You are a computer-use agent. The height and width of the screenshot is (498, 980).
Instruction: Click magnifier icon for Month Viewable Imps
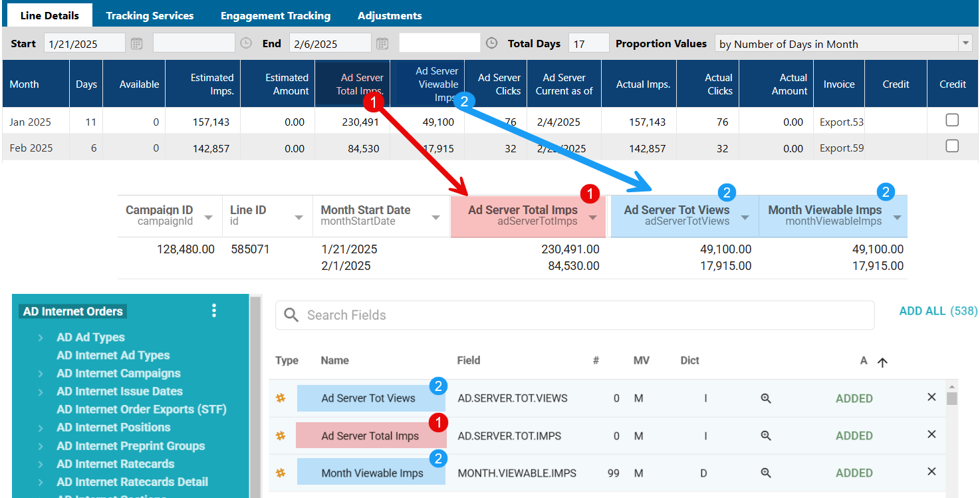(766, 473)
